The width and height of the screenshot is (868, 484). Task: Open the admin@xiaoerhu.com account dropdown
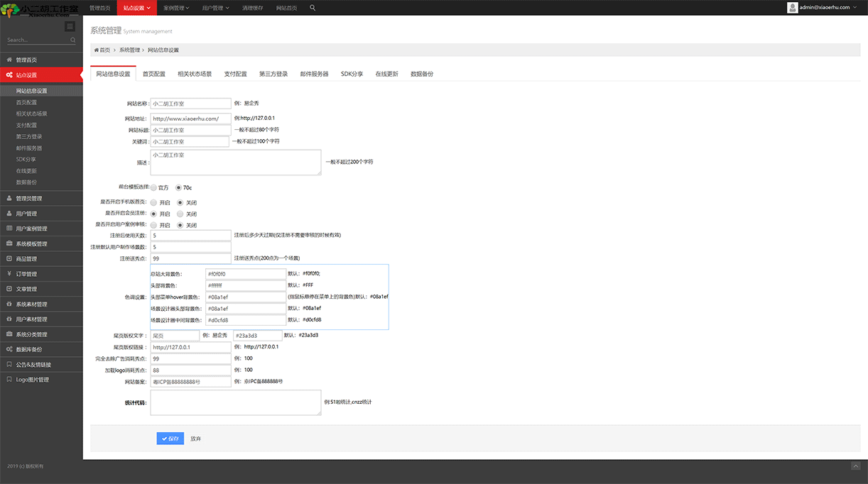point(824,8)
